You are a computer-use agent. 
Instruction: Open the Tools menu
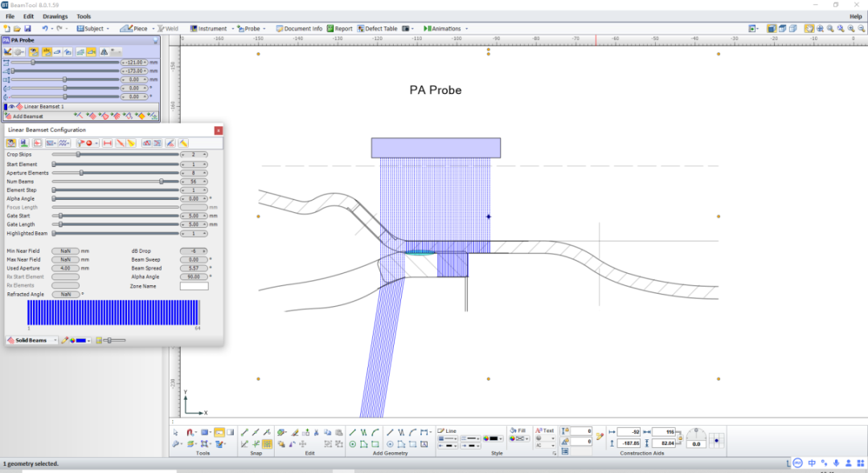[84, 17]
